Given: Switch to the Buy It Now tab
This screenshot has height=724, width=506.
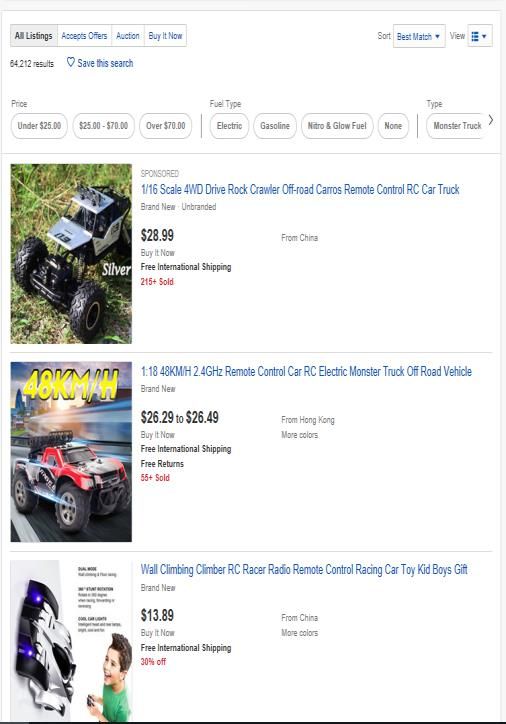Looking at the screenshot, I should [165, 36].
